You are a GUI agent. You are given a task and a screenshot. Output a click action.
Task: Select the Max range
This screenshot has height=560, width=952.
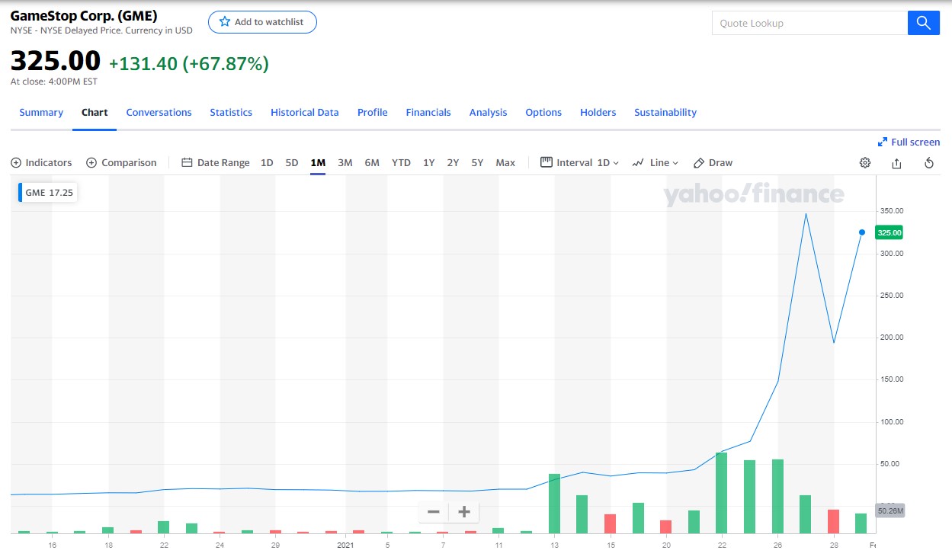tap(505, 162)
